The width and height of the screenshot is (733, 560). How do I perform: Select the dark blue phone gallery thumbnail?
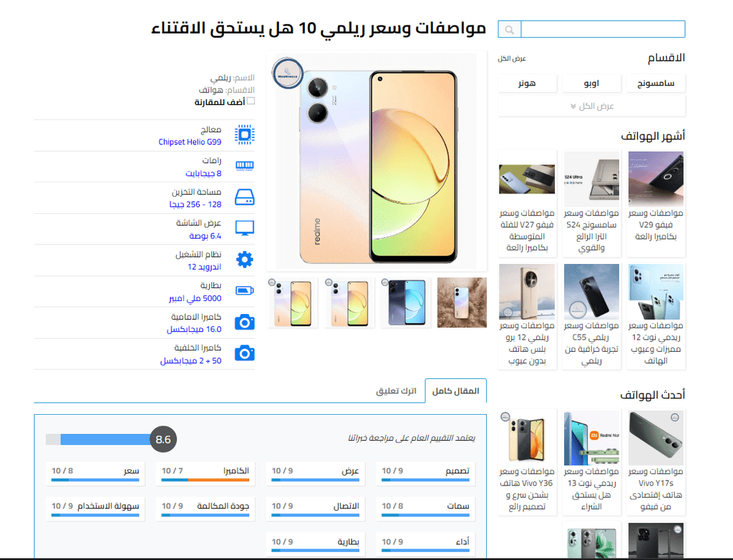point(406,303)
